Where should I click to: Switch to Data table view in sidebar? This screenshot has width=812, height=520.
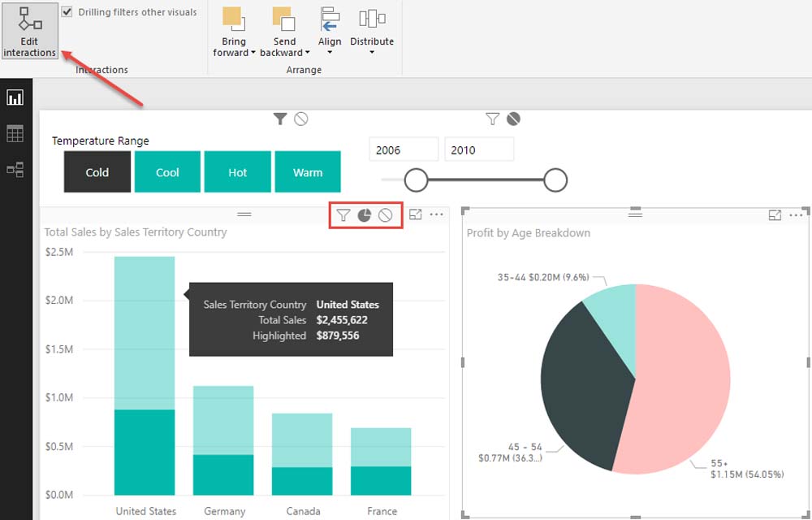(x=15, y=134)
